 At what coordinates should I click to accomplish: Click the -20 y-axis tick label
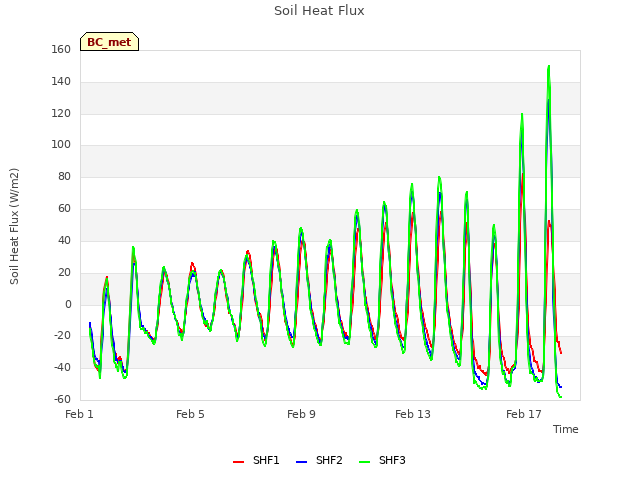62,336
